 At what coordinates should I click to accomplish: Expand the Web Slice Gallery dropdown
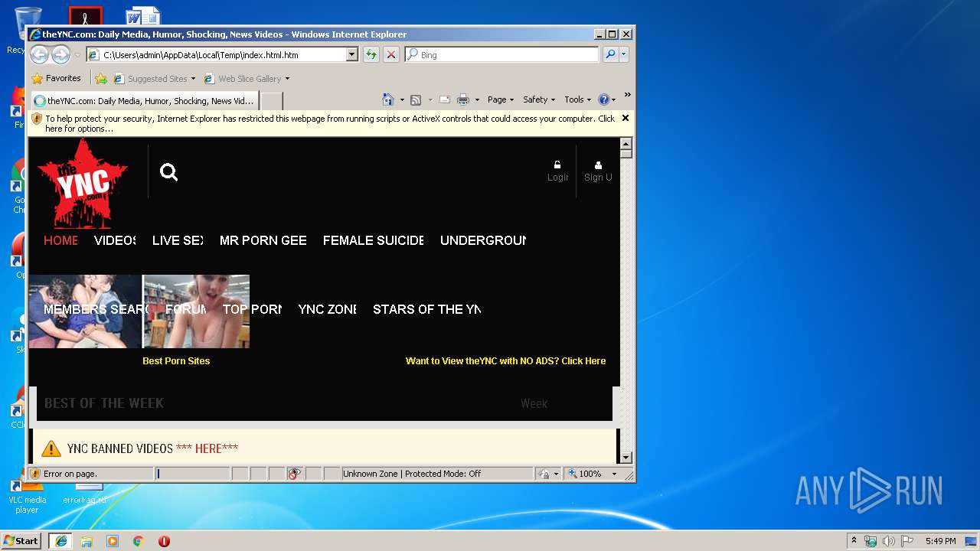287,79
